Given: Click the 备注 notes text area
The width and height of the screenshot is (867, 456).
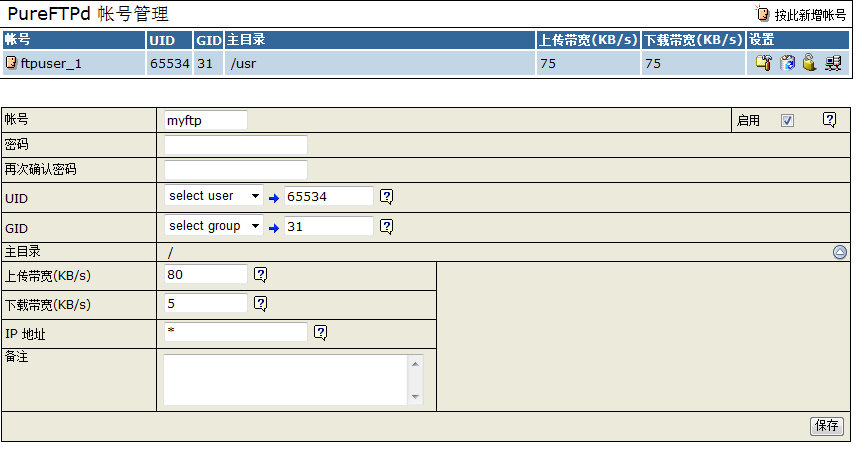Looking at the screenshot, I should (x=286, y=380).
